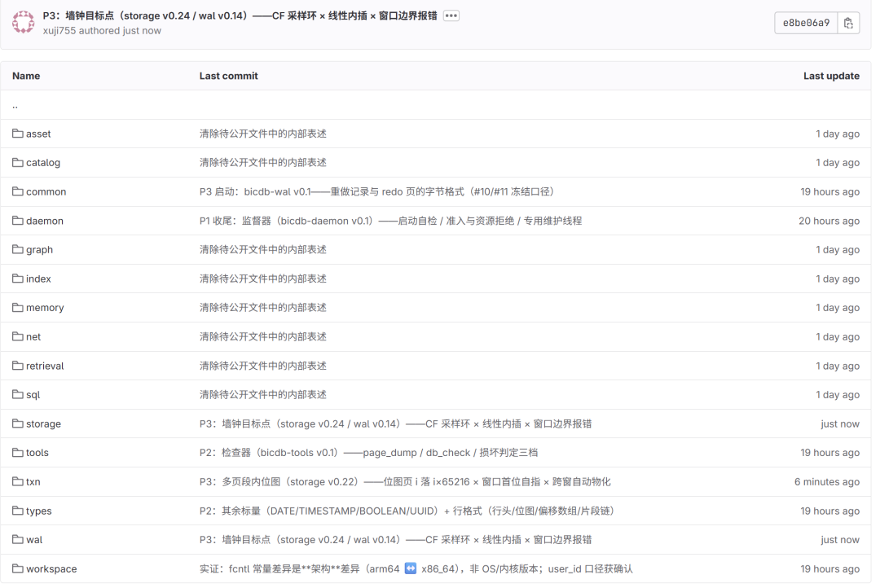Screen dimensions: 880x588
Task: Open the tools directory name
Action: point(37,453)
